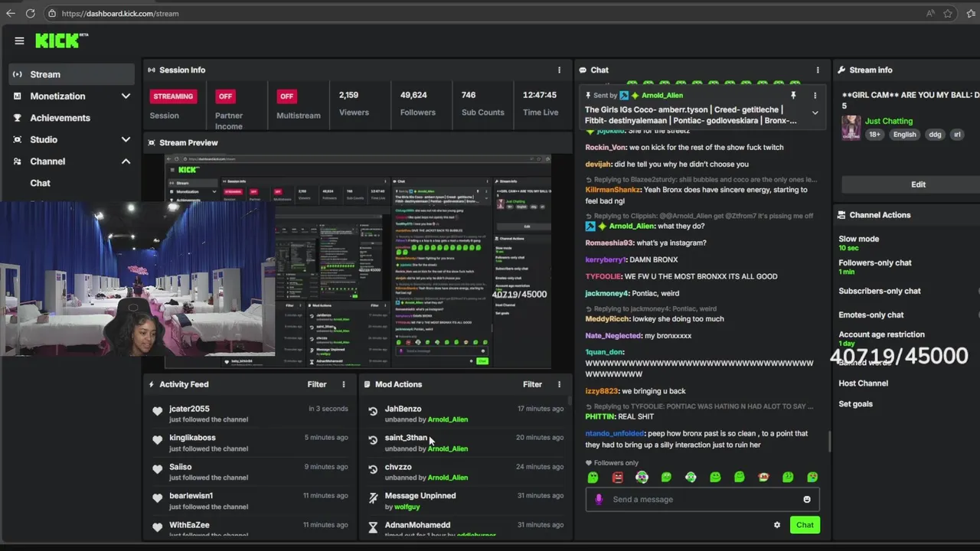980x551 pixels.
Task: Click the STREAMING session badge
Action: 173,96
